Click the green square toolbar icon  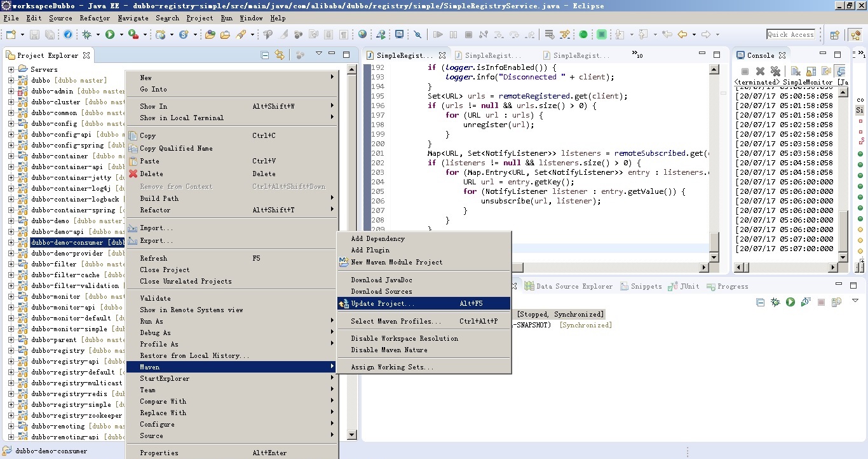[601, 34]
